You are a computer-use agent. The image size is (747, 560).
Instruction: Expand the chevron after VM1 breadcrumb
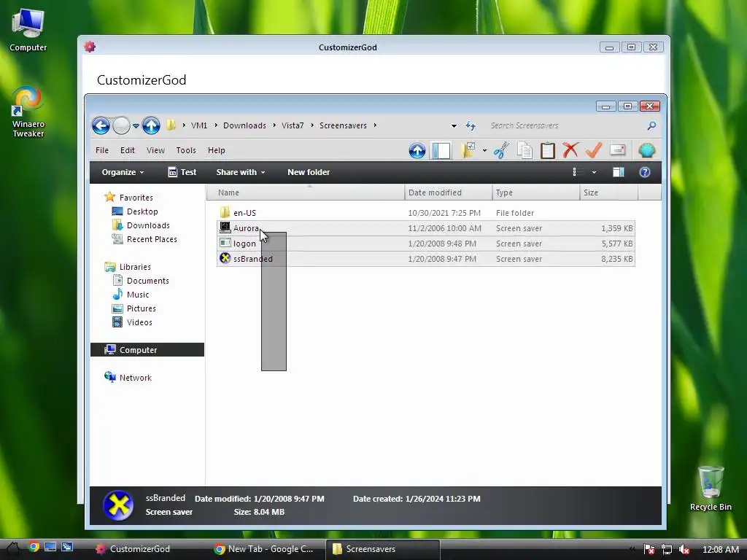point(216,125)
